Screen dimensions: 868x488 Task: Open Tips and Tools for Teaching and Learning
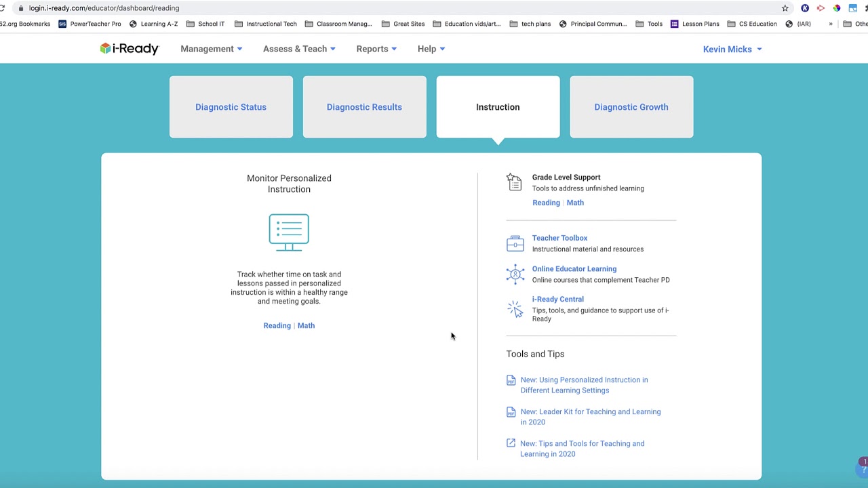pyautogui.click(x=582, y=449)
